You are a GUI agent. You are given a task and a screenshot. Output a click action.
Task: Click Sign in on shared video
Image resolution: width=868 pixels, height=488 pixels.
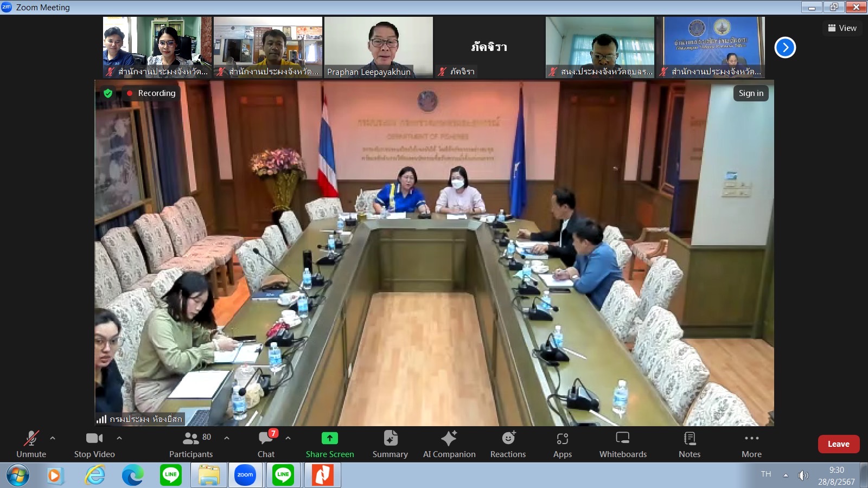pos(751,93)
